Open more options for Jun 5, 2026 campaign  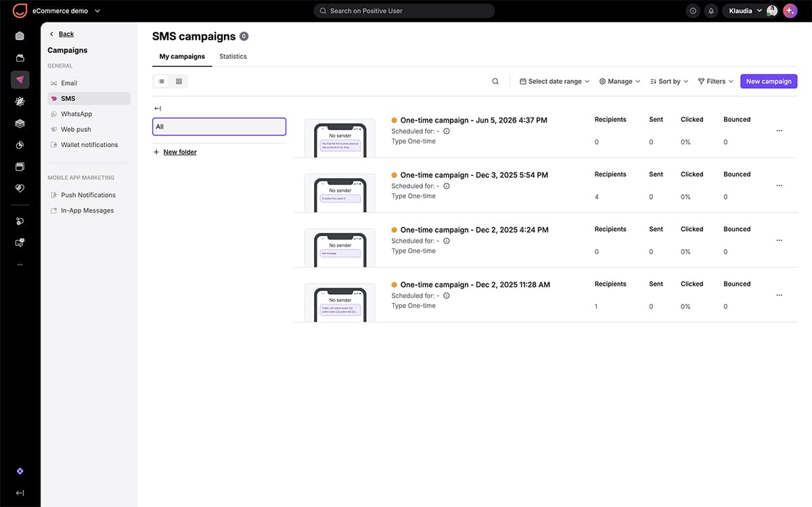pyautogui.click(x=779, y=131)
